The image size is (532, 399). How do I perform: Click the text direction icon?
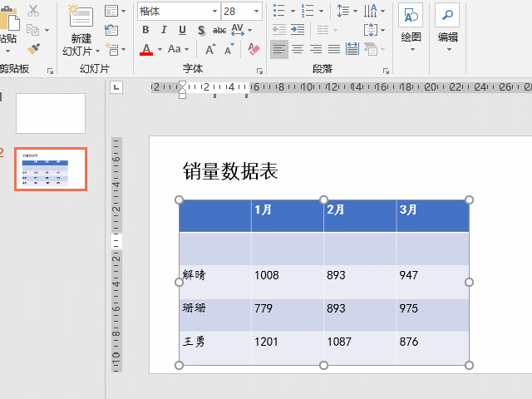click(370, 11)
